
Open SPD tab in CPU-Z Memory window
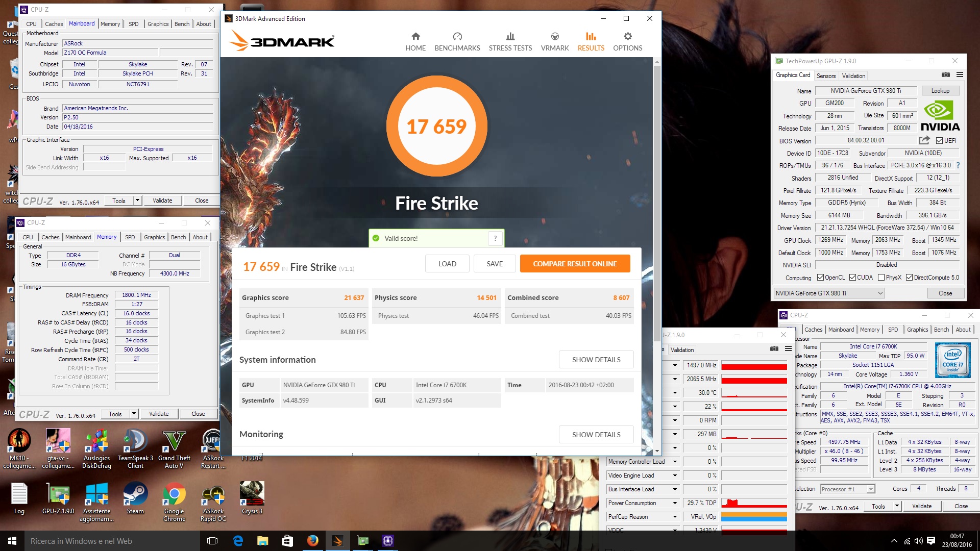[130, 237]
